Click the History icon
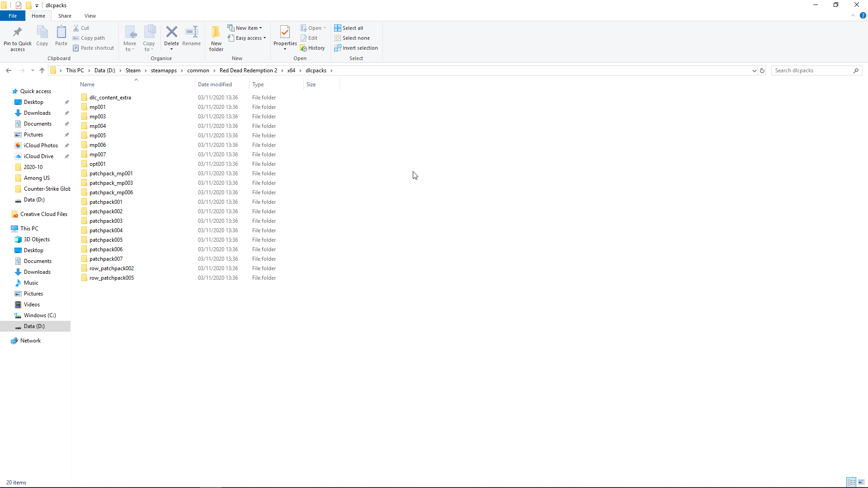868x488 pixels. [x=313, y=47]
